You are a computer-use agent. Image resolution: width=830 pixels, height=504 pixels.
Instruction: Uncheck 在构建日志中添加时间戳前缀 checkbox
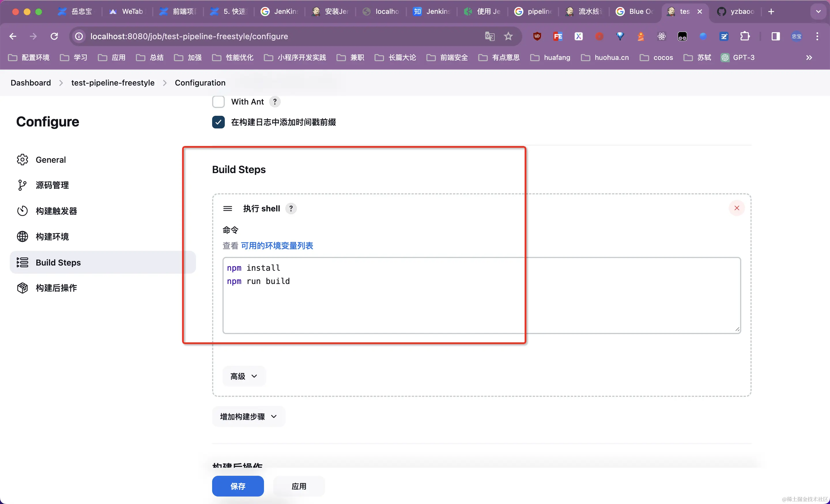pos(218,122)
